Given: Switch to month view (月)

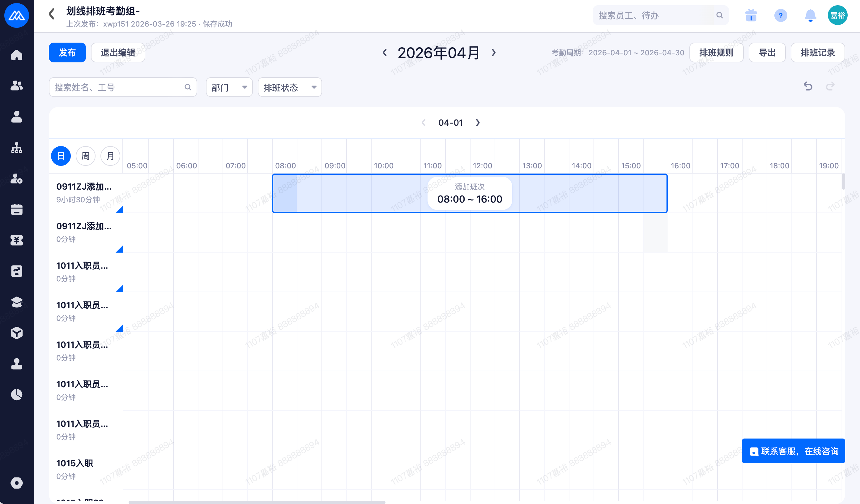Looking at the screenshot, I should 110,156.
